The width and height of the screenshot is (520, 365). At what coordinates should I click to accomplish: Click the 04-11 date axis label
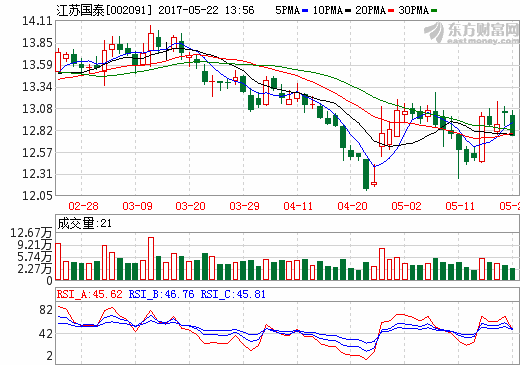[x=298, y=206]
